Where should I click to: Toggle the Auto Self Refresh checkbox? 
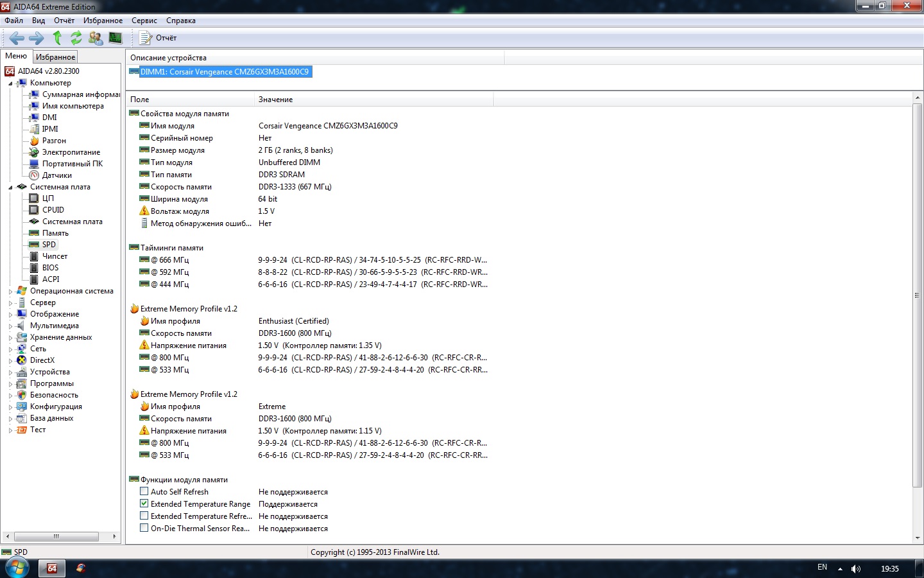144,491
